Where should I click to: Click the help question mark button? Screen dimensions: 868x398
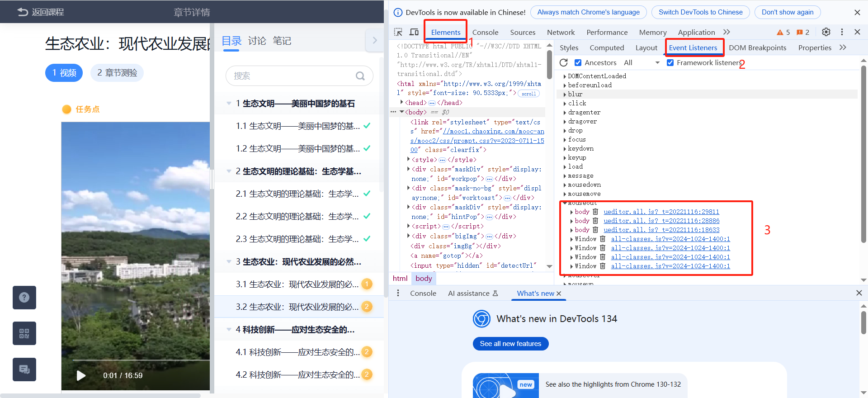click(24, 298)
